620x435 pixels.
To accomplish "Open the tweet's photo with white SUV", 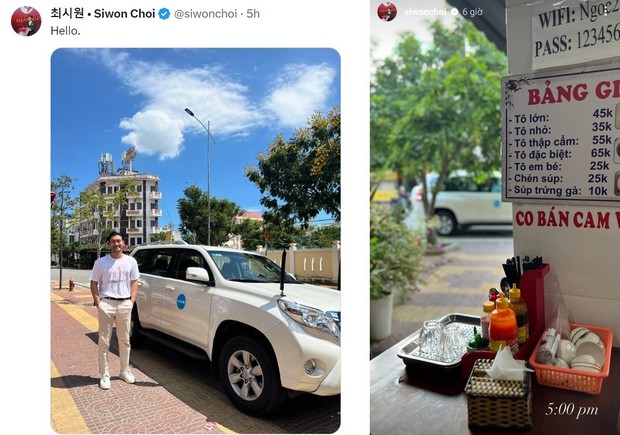I will click(x=196, y=241).
